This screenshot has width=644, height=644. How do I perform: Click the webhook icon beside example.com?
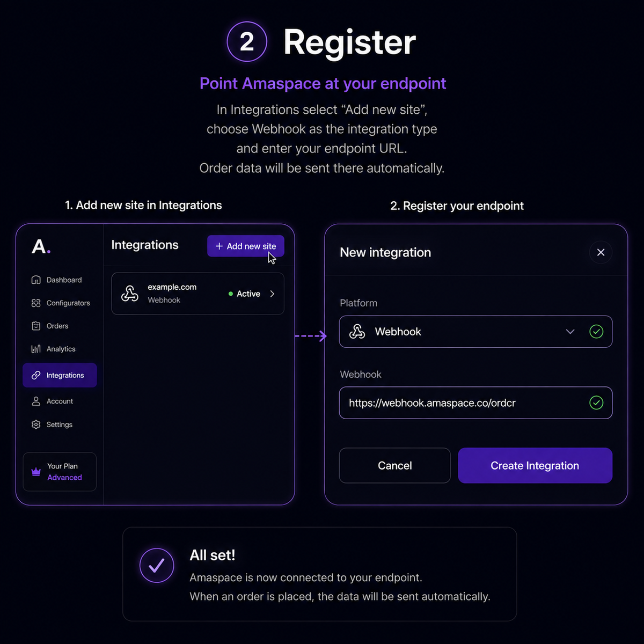tap(130, 293)
